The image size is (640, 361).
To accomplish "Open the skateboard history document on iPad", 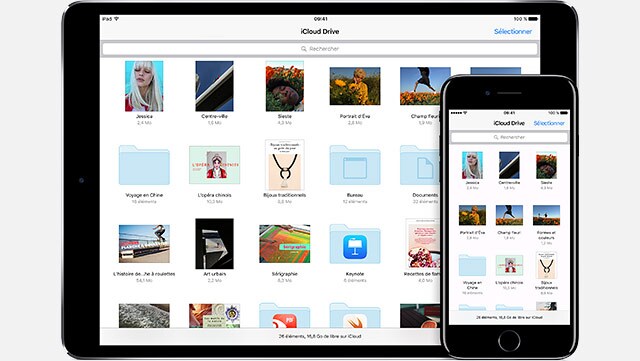I will click(x=144, y=244).
